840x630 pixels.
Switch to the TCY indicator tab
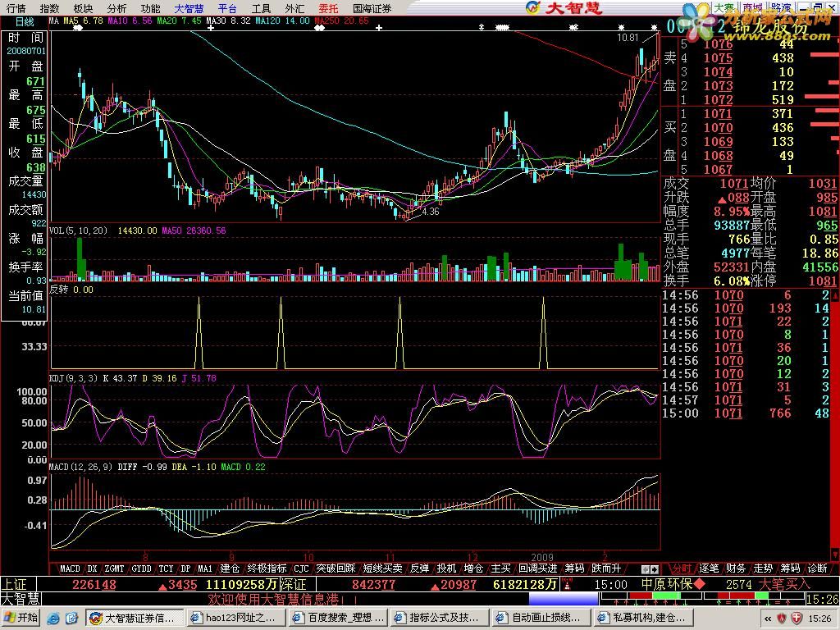point(166,568)
